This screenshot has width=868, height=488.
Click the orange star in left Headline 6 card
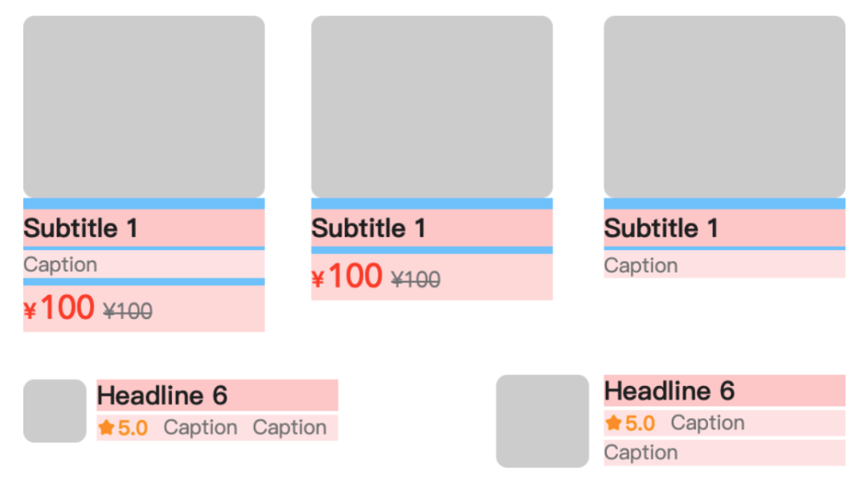click(106, 427)
